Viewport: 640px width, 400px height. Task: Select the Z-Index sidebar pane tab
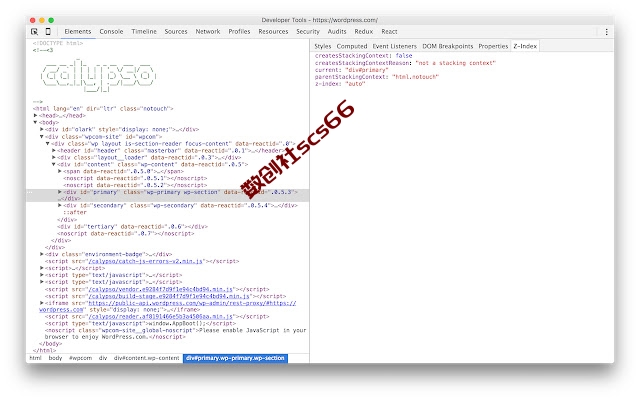click(x=525, y=46)
